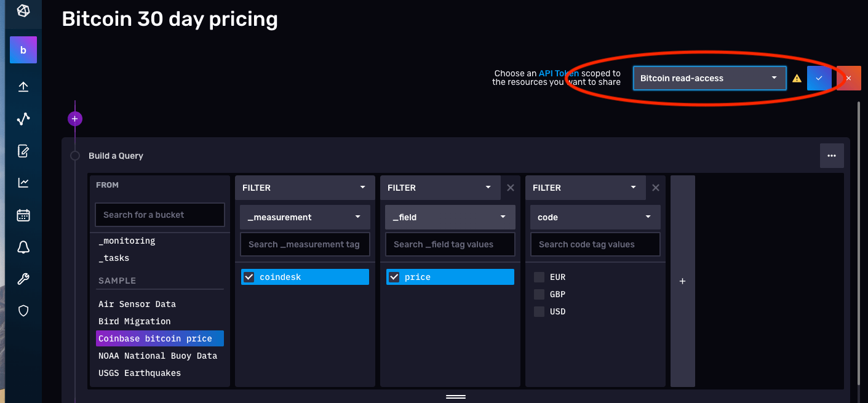Confirm token selection with the blue checkmark button
Image resolution: width=868 pixels, height=403 pixels.
point(819,78)
